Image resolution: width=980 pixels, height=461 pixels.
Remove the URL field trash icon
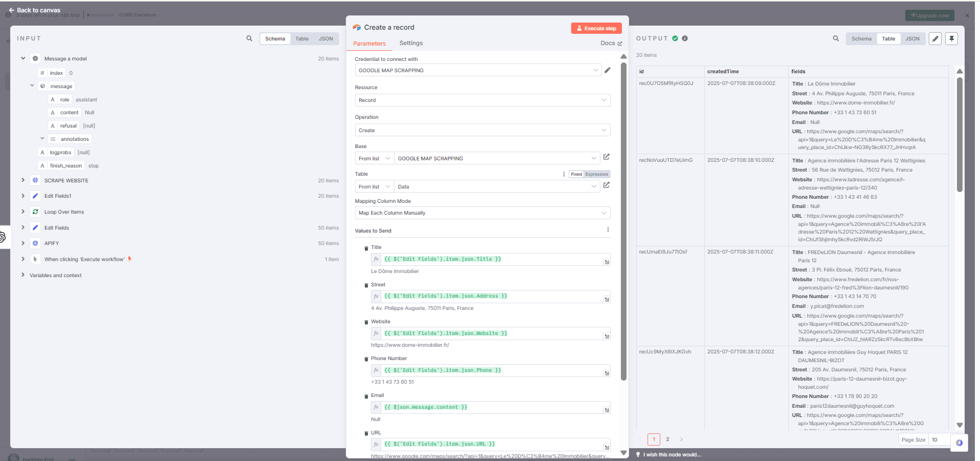(x=366, y=433)
